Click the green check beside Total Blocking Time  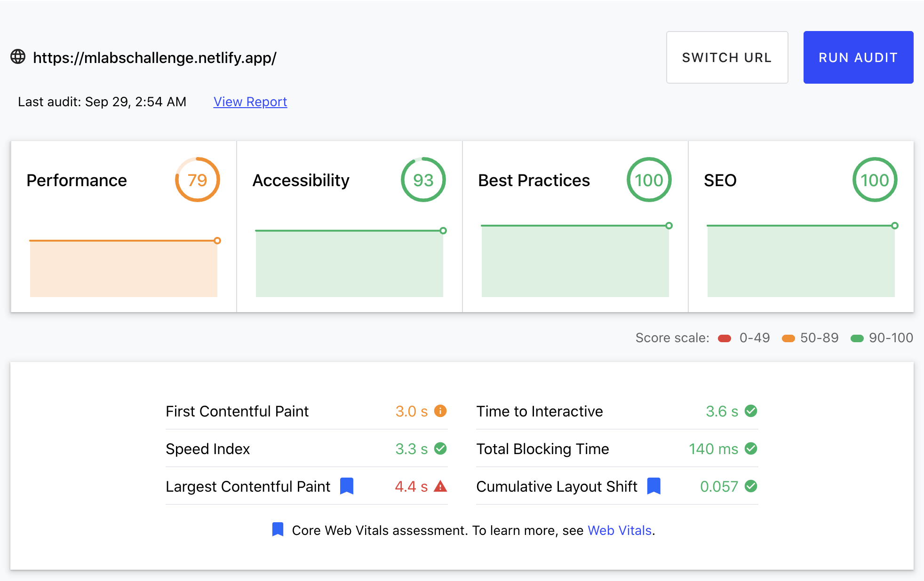pos(751,448)
